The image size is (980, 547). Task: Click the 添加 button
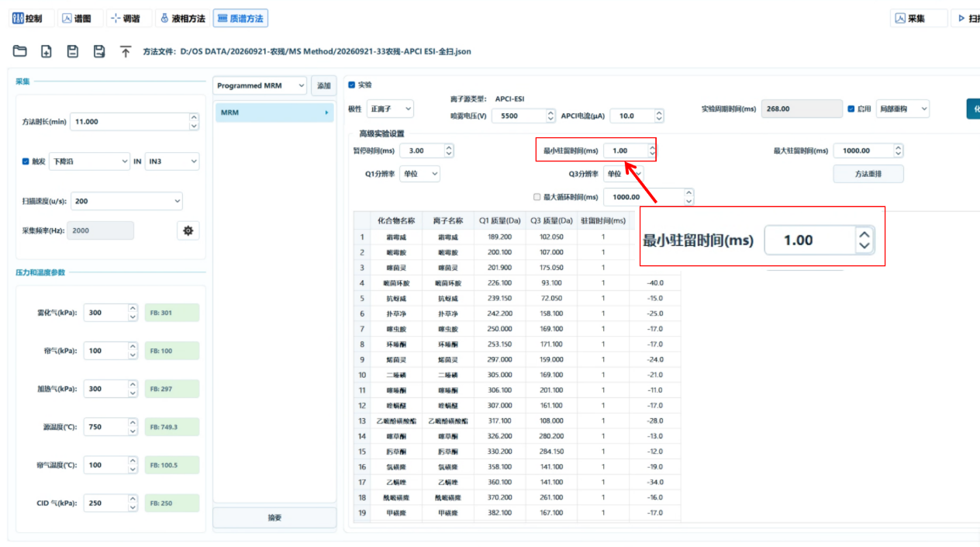[x=323, y=85]
